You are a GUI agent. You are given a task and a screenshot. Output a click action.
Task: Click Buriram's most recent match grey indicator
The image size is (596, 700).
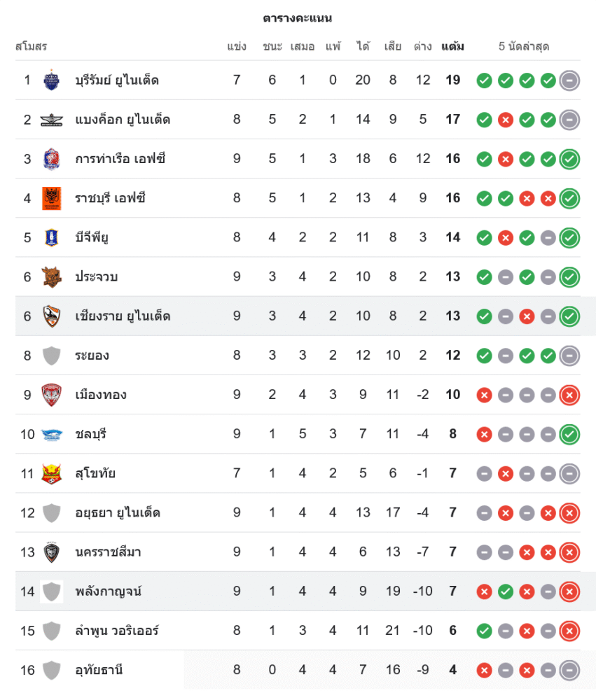569,80
